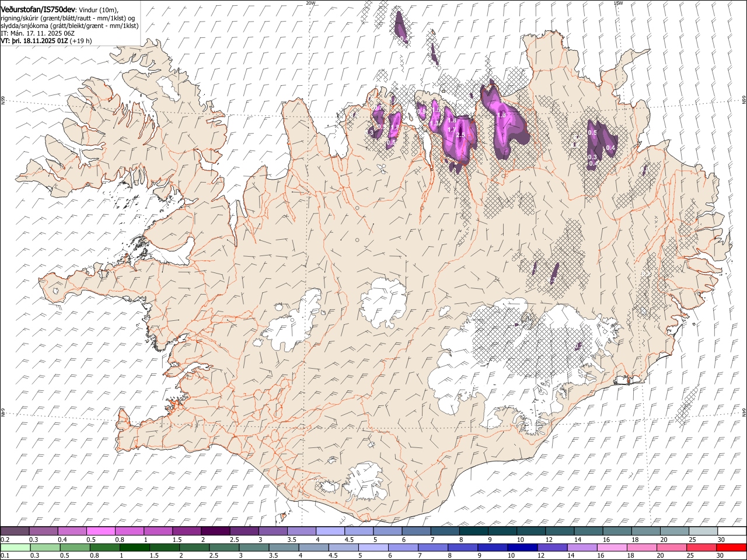Screen dimensions: 747x560
Task: Click the 1.7 precipitation value on the map
Action: [451, 129]
